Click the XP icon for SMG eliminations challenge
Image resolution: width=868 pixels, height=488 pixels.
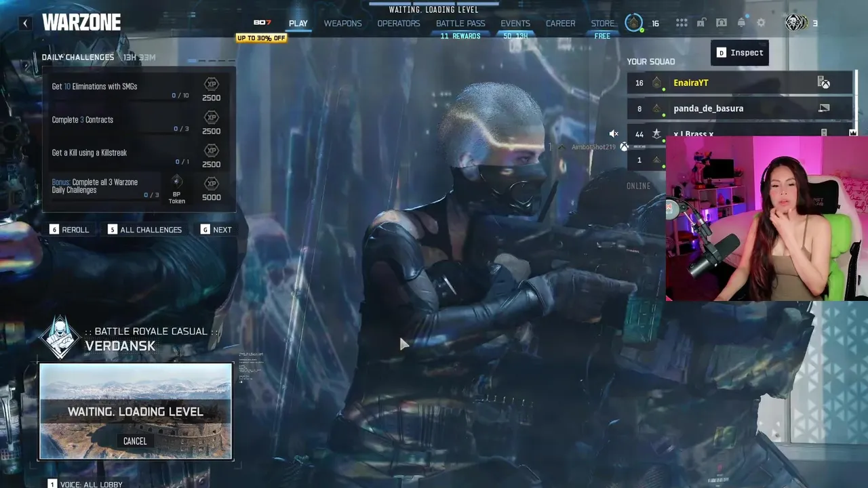pos(212,84)
